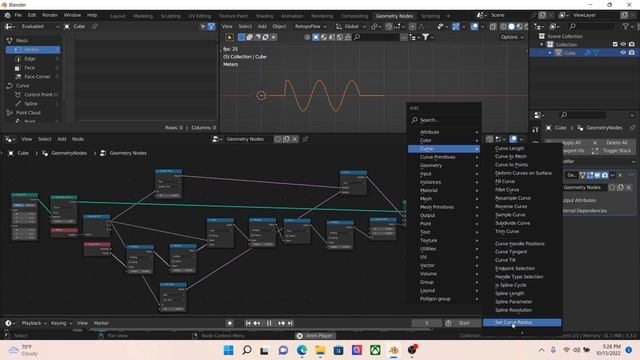Open the Global transform orientation dropdown
The height and width of the screenshot is (360, 640).
[x=351, y=27]
